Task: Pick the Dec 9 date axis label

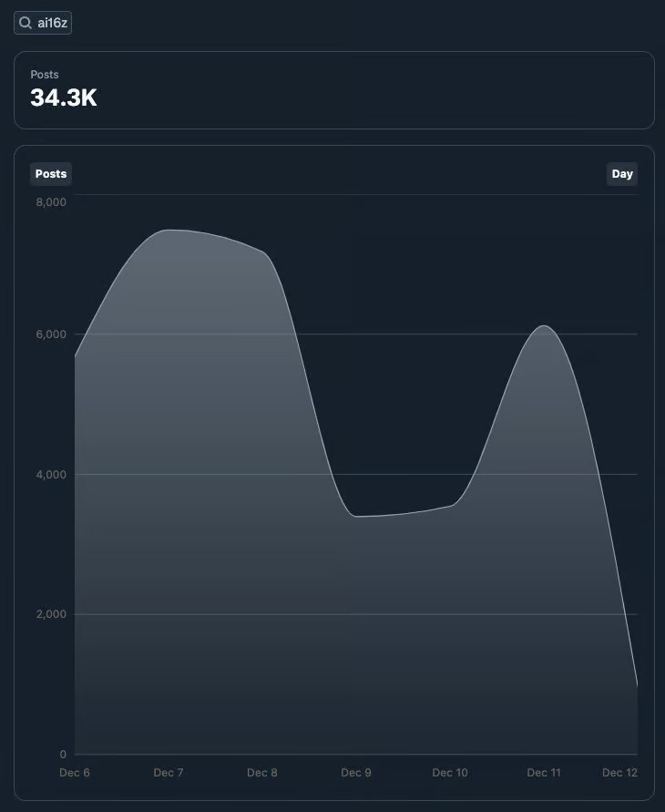Action: click(x=356, y=773)
